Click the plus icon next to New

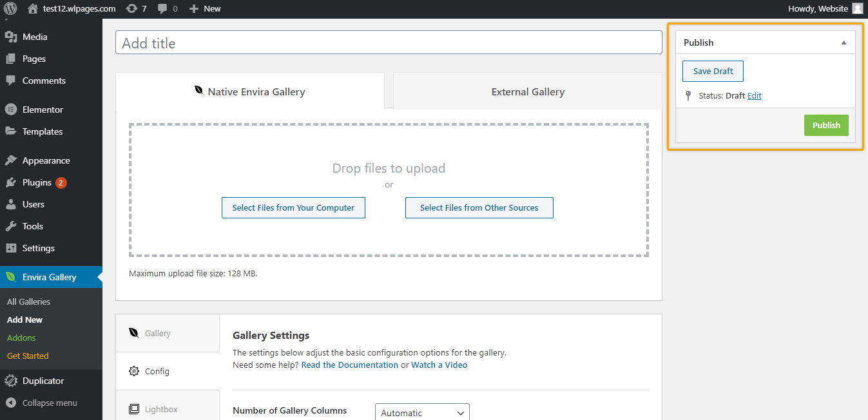point(193,8)
